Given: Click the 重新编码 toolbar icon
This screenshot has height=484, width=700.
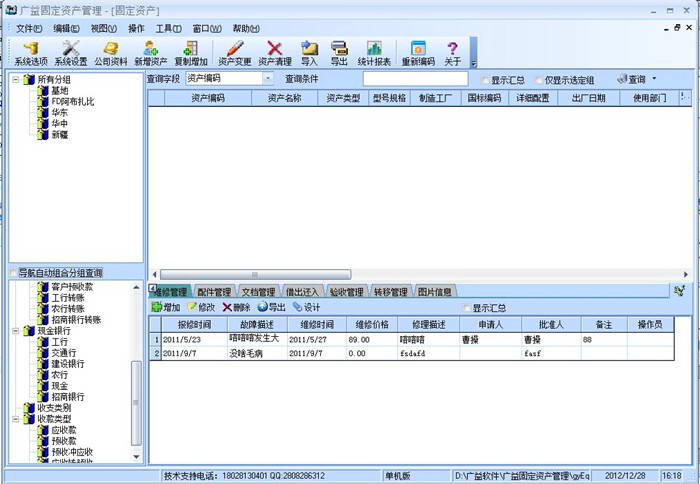Looking at the screenshot, I should [418, 53].
